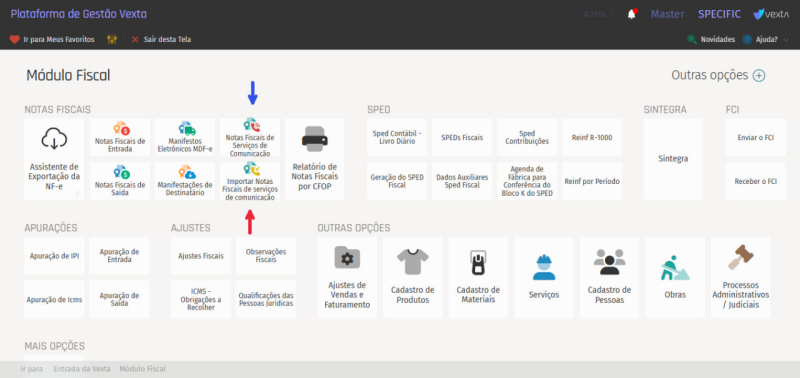Click the notification bell icon
This screenshot has height=378, width=800.
point(632,14)
